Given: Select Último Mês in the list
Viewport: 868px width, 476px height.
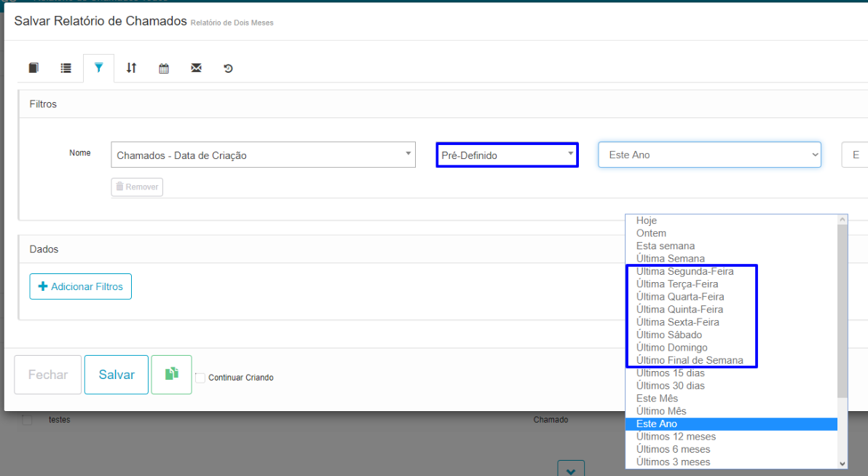Looking at the screenshot, I should pyautogui.click(x=661, y=412).
